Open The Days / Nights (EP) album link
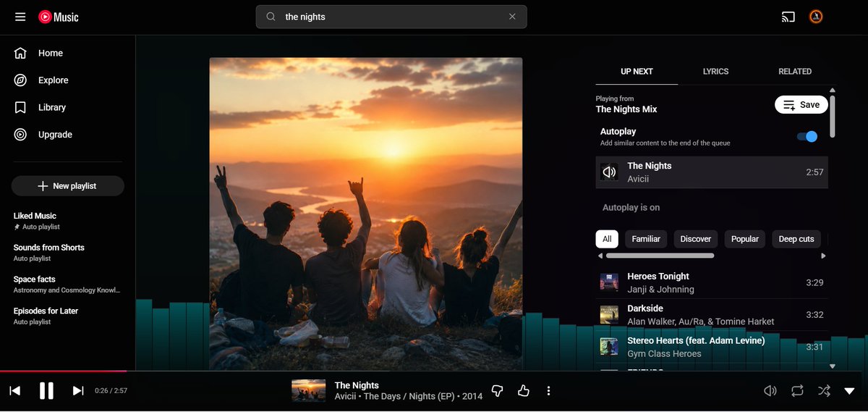 point(409,397)
